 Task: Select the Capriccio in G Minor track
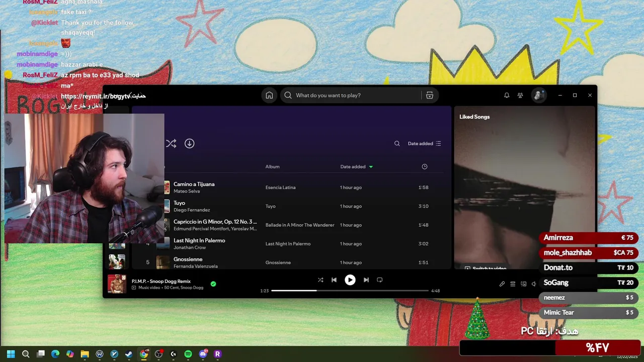[215, 222]
